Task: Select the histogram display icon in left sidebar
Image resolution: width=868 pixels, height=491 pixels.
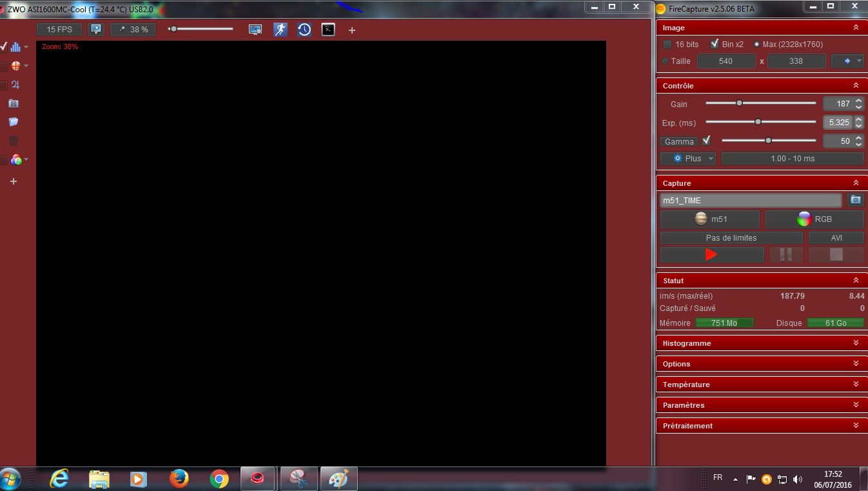Action: pyautogui.click(x=14, y=46)
